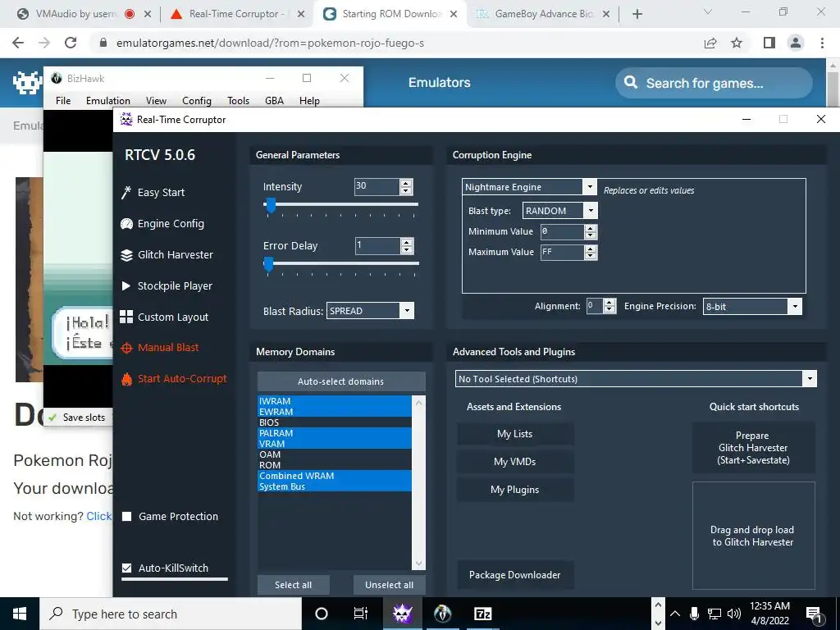Go back in browser history
Viewport: 840px width, 630px height.
click(x=18, y=43)
